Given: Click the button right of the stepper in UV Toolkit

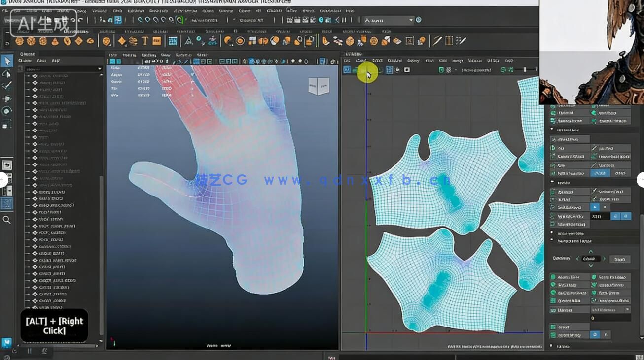Looking at the screenshot, I should click(620, 259).
